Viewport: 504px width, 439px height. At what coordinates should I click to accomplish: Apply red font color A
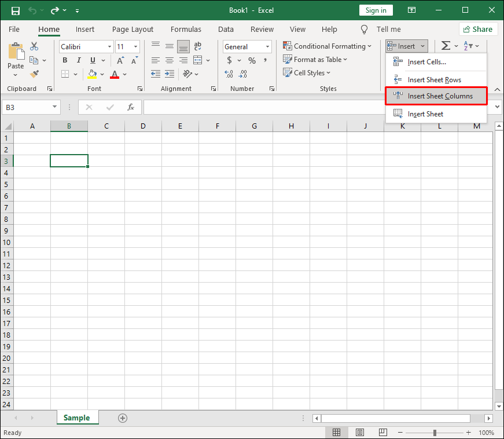point(115,74)
